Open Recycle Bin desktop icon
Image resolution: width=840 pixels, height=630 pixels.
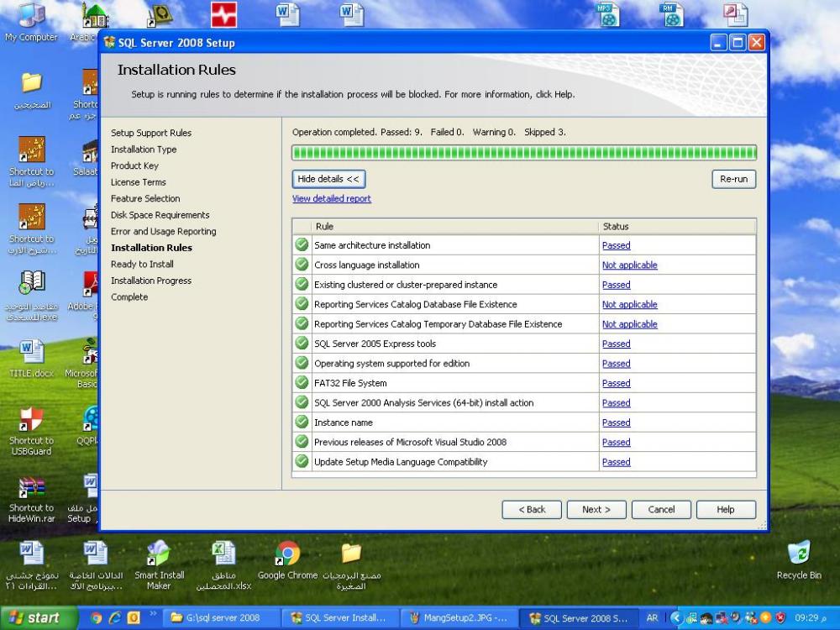799,560
